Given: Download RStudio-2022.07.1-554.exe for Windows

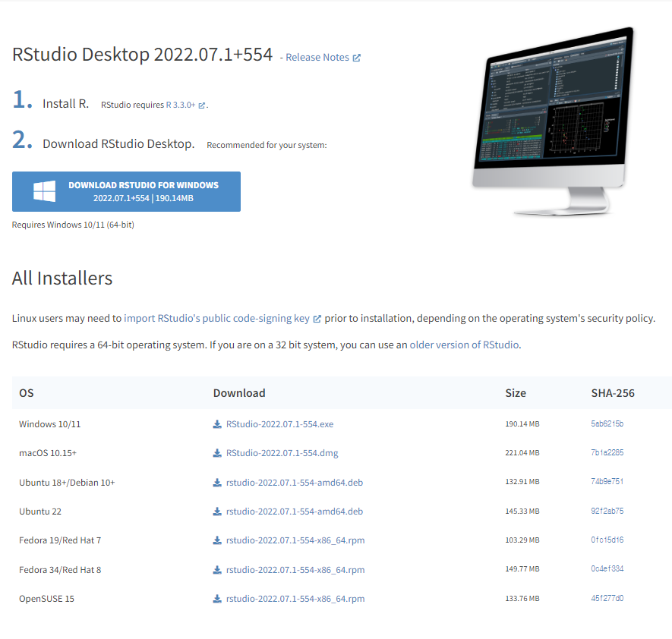Looking at the screenshot, I should tap(280, 424).
